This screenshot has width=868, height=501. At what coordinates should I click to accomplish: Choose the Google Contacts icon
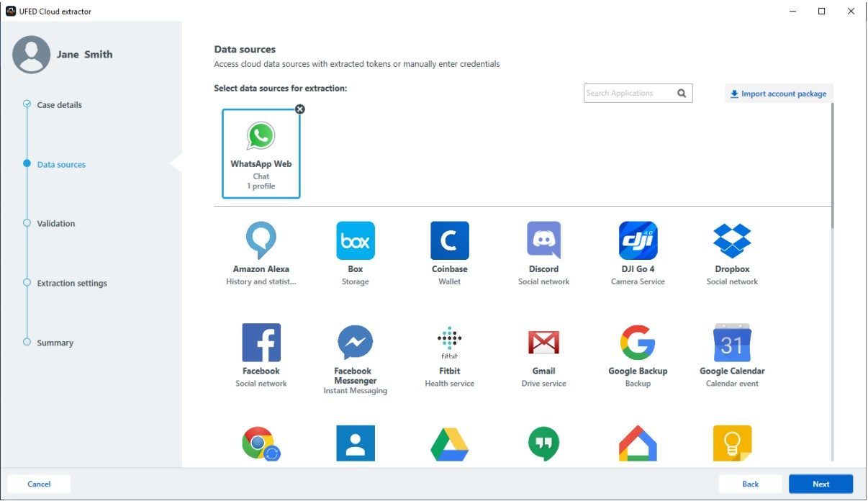pos(356,443)
